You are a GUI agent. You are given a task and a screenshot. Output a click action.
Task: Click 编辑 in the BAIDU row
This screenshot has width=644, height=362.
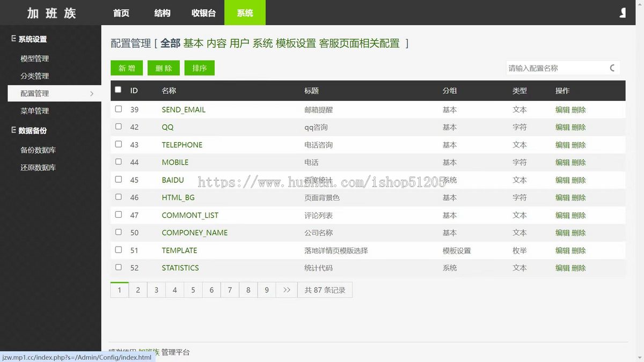pos(562,180)
